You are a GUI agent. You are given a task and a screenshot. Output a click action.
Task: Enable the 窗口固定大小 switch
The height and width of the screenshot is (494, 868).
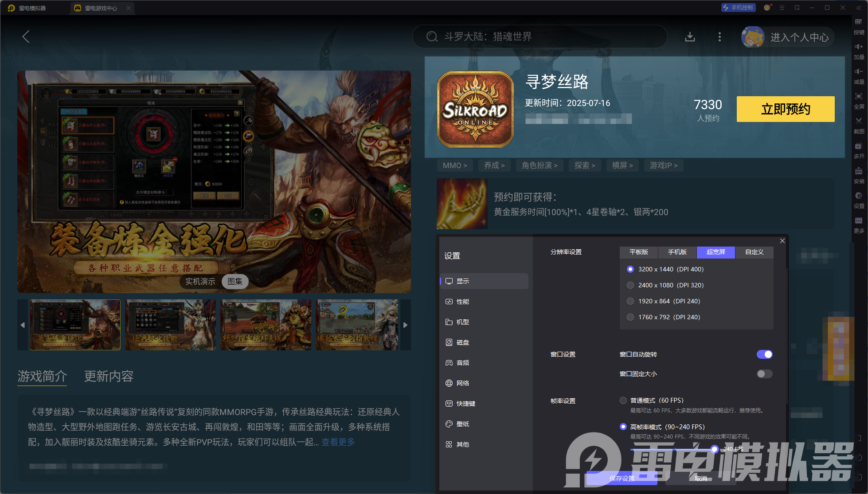[x=764, y=374]
